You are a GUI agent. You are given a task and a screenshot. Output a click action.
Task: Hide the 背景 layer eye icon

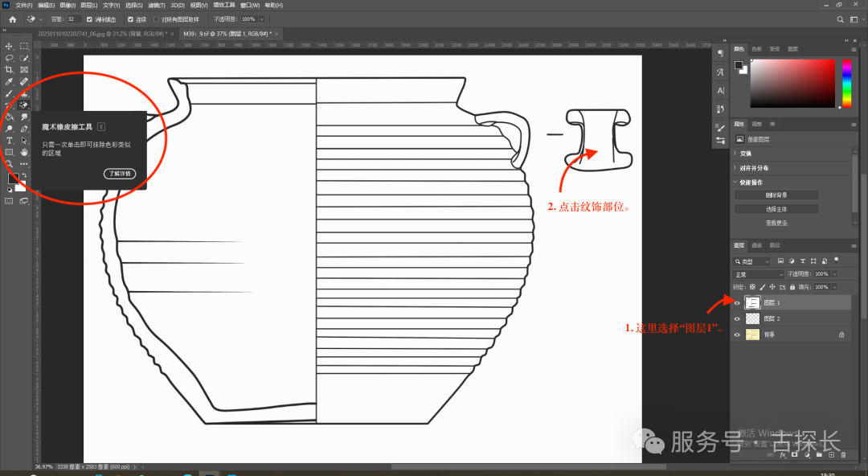[737, 334]
